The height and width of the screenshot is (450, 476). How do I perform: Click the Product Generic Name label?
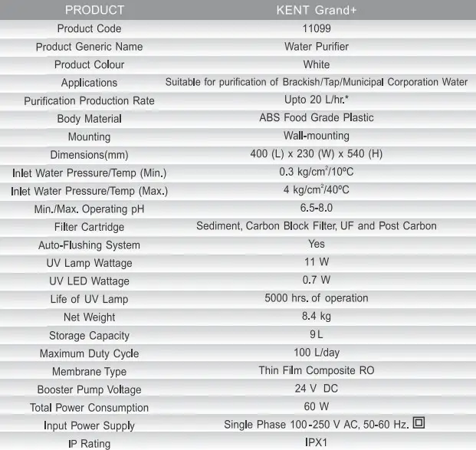(89, 47)
